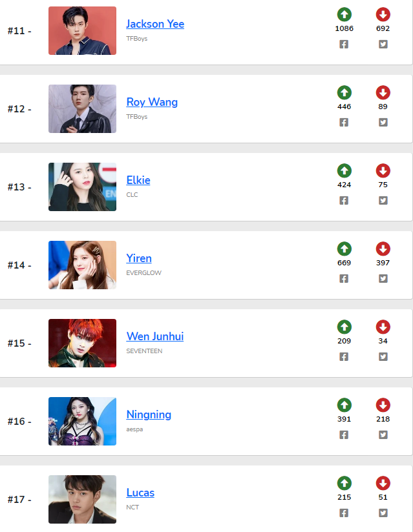Image resolution: width=413 pixels, height=532 pixels.
Task: Upvote Elkie with the green arrow
Action: [x=344, y=170]
